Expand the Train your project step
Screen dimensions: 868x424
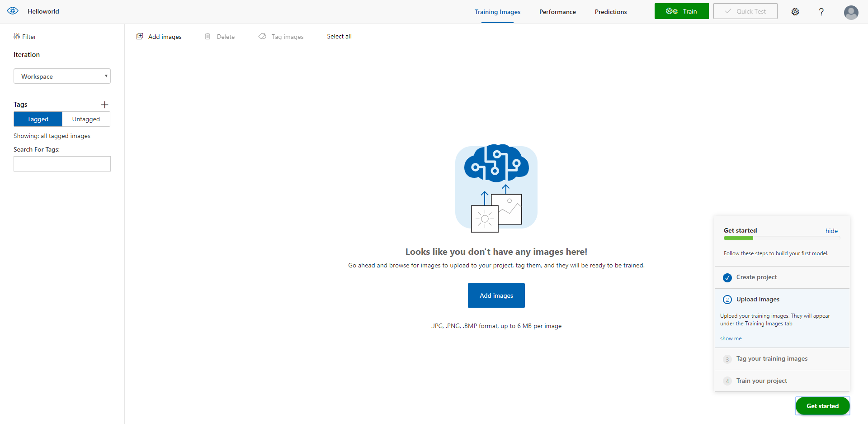(761, 381)
